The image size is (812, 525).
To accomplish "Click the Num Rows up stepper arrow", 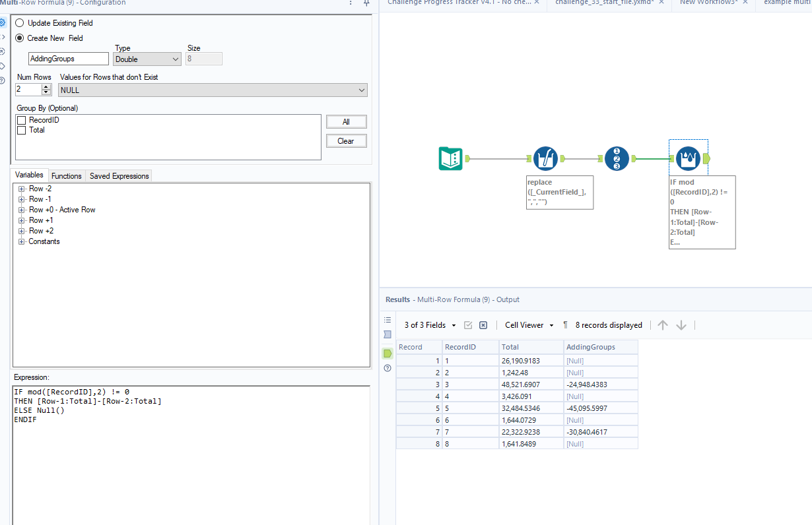I will (46, 86).
